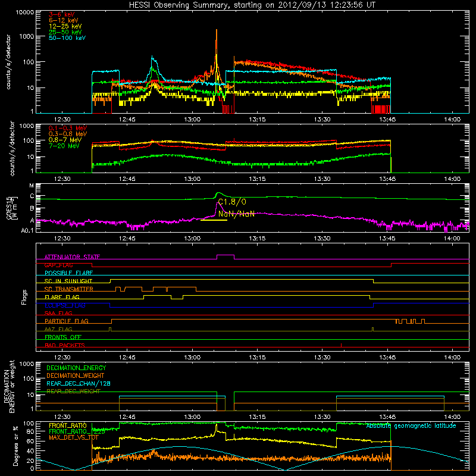
Task: Click the C1.8/0 flare annotation
Action: pos(232,202)
